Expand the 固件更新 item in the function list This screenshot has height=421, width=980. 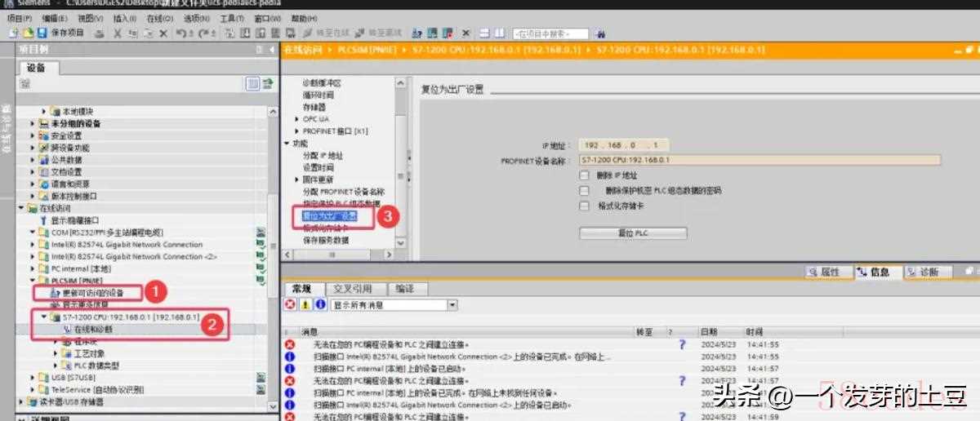pyautogui.click(x=296, y=179)
